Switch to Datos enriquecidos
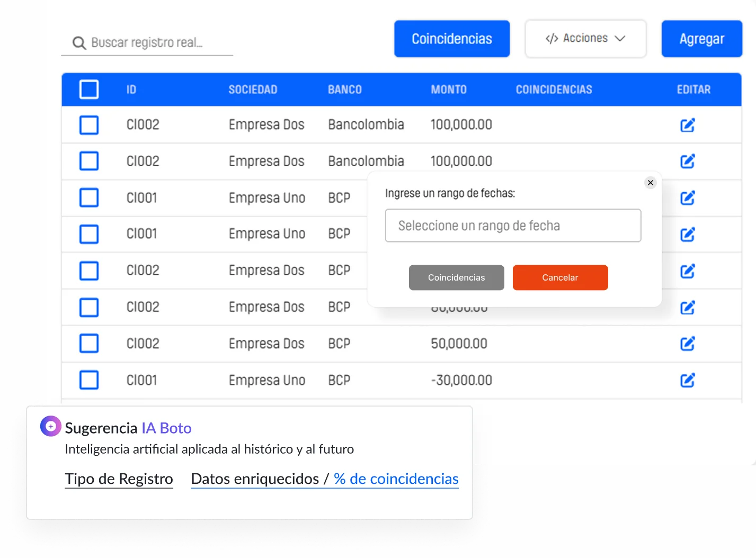This screenshot has height=558, width=756. pyautogui.click(x=254, y=479)
